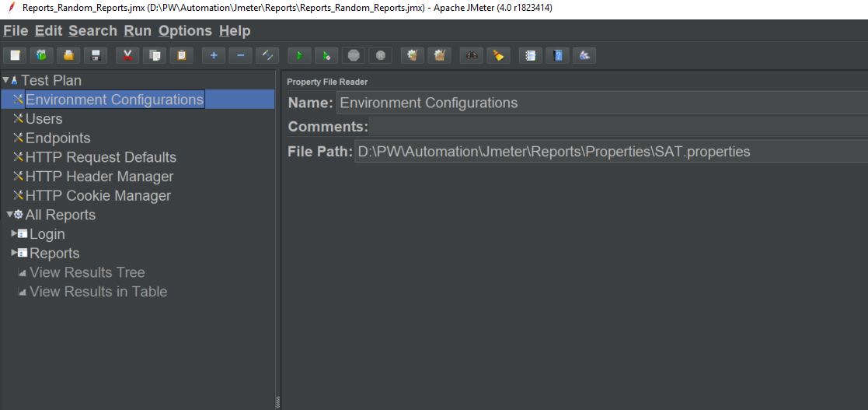Select View Results in Table listener
Image resolution: width=868 pixels, height=410 pixels.
click(98, 292)
